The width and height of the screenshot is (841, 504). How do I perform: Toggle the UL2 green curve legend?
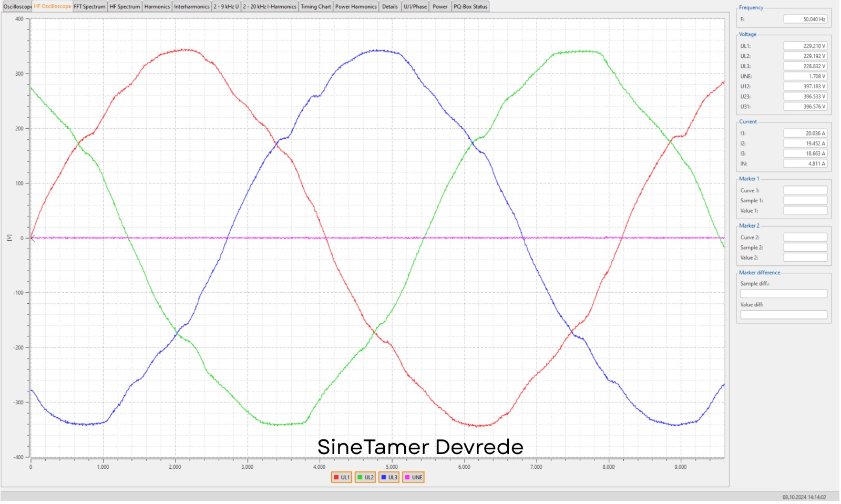[365, 478]
